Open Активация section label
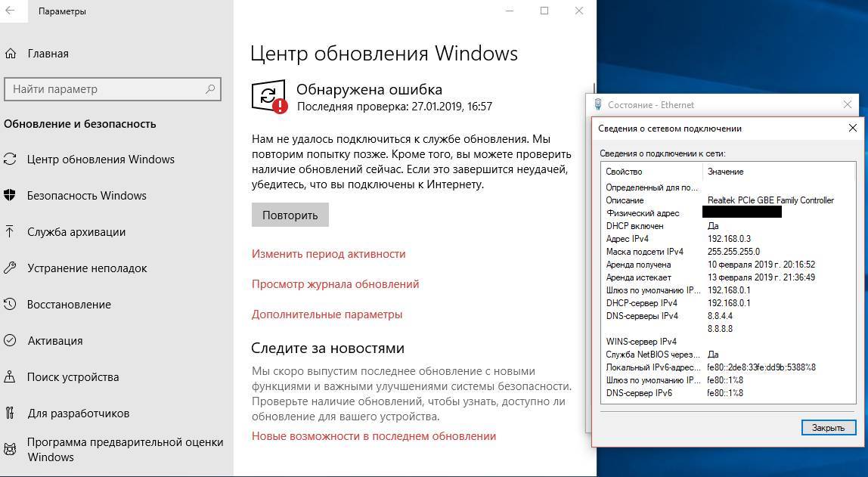868x477 pixels. [55, 341]
